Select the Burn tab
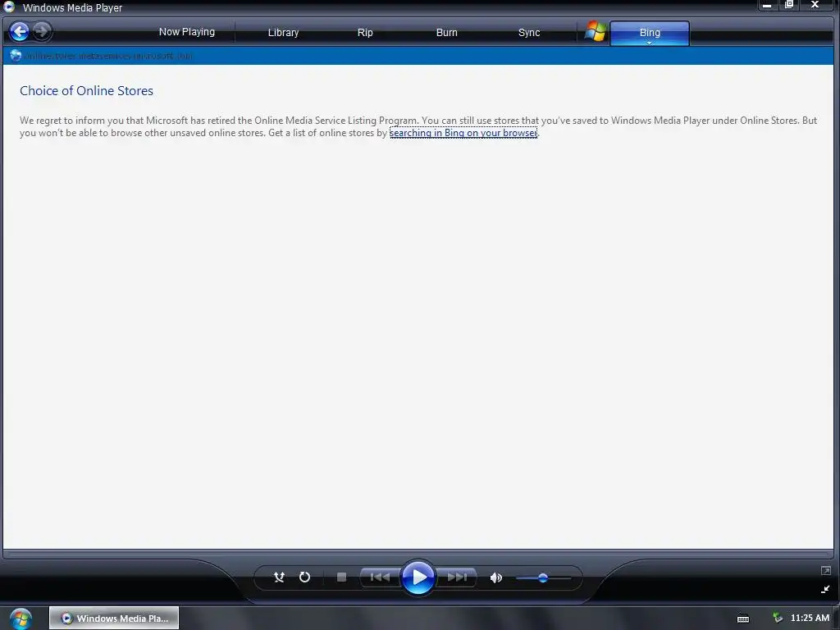The image size is (840, 630). [446, 33]
